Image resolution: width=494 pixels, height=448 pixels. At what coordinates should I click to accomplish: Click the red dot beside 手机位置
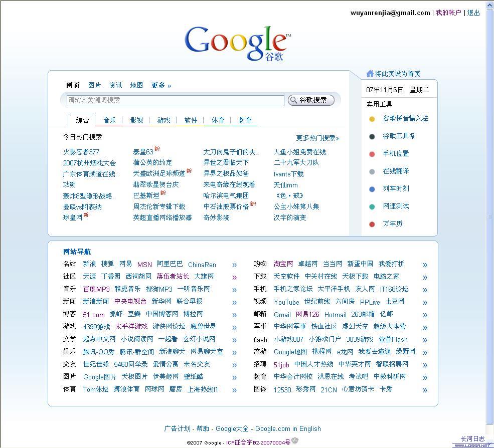pyautogui.click(x=372, y=154)
